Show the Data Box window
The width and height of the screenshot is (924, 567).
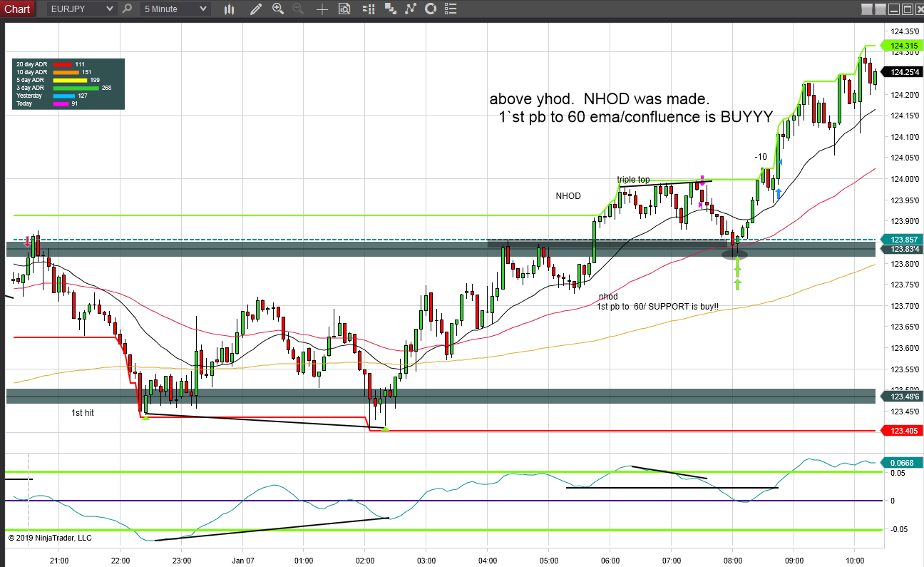(344, 9)
